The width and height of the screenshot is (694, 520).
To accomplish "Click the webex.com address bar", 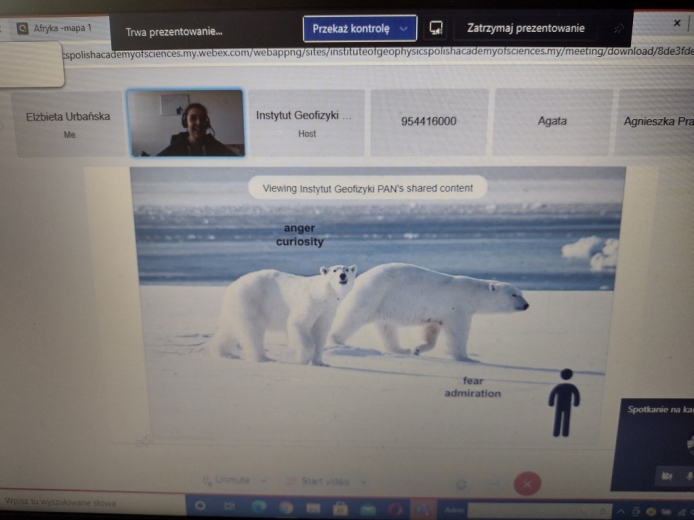I will pyautogui.click(x=376, y=53).
